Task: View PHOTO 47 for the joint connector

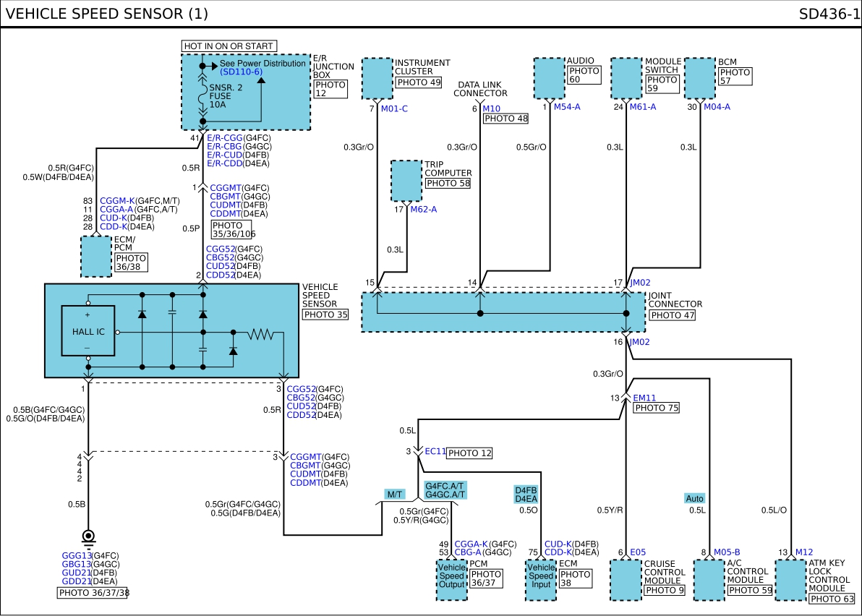Action: 673,315
